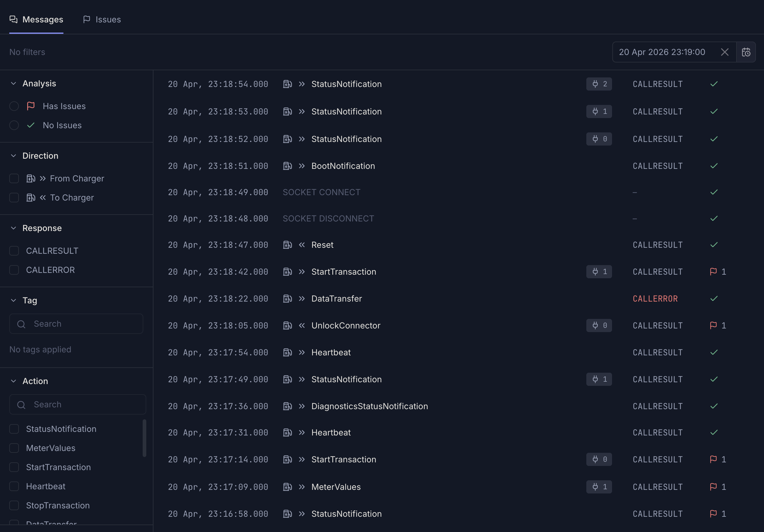Check the MeterValues action filter
Viewport: 764px width, 532px height.
click(14, 448)
